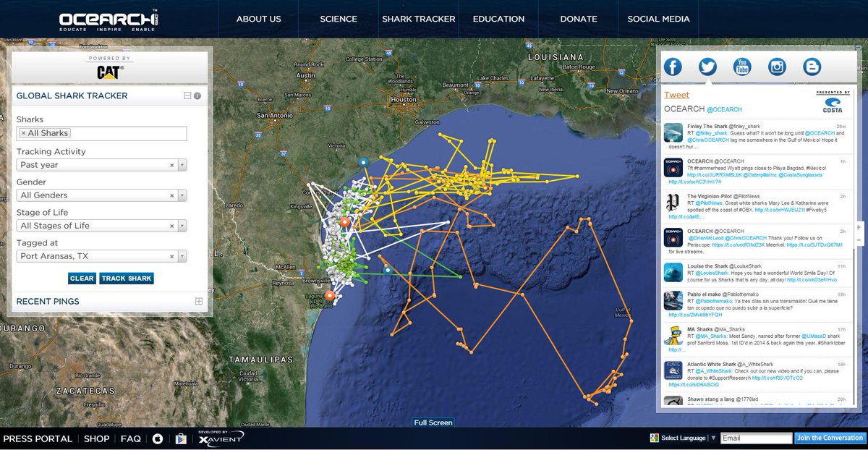The height and width of the screenshot is (450, 868).
Task: Click the blue shark marker near Corpus Christi coast
Action: pyautogui.click(x=364, y=163)
